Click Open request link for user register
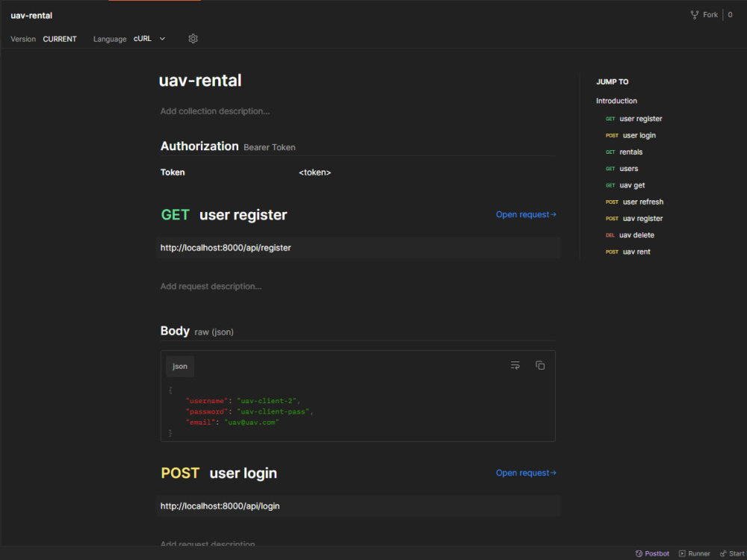Image resolution: width=747 pixels, height=560 pixels. click(526, 215)
